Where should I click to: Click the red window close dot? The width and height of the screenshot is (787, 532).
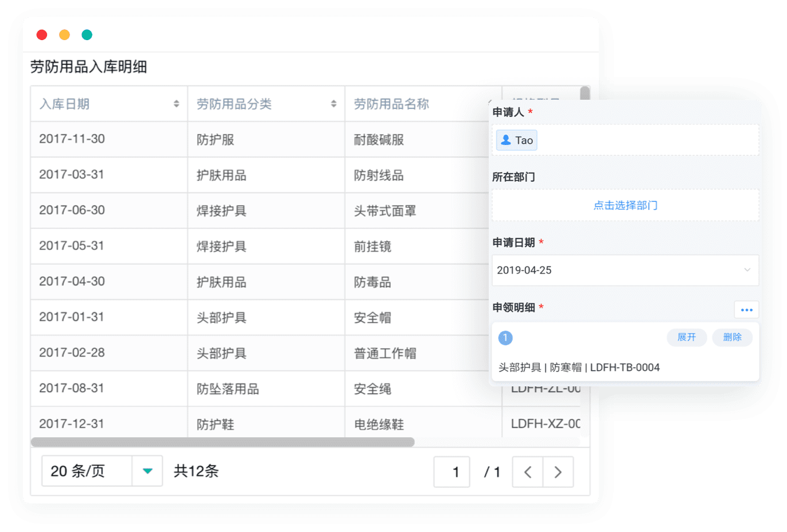[42, 35]
